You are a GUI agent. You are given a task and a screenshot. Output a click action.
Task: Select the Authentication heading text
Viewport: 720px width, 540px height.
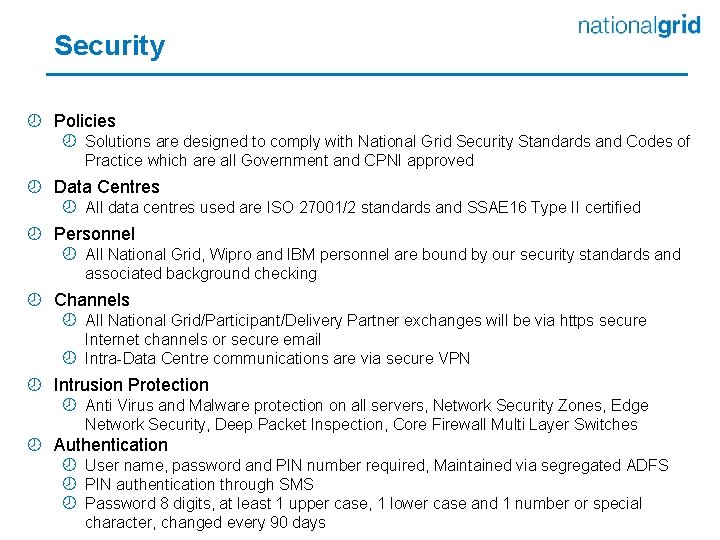pyautogui.click(x=111, y=445)
